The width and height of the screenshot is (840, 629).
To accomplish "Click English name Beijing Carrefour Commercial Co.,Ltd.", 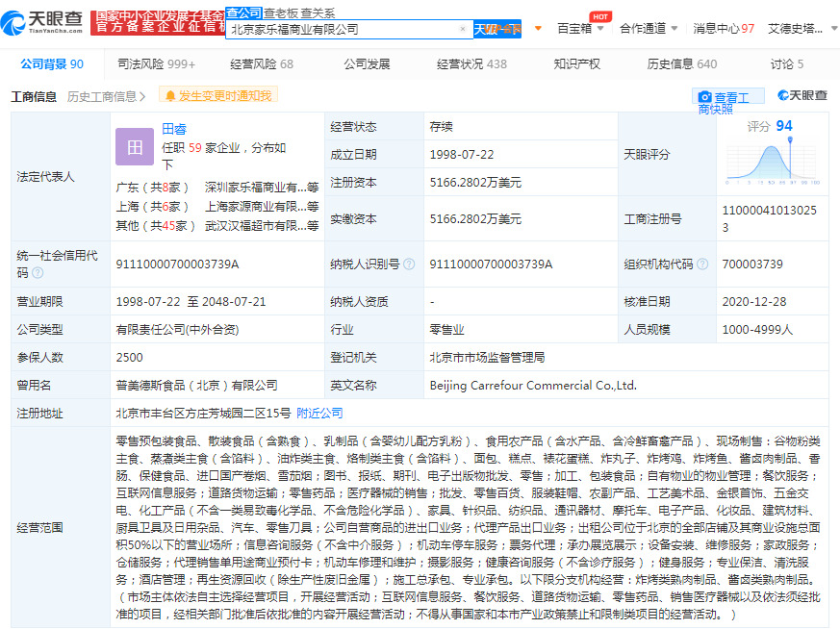I will pos(533,386).
